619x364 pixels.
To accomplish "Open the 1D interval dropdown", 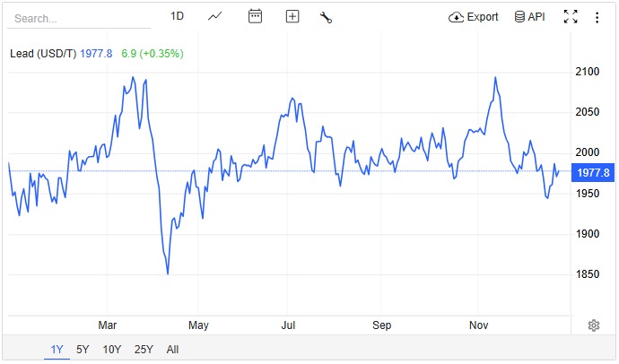I will (x=177, y=16).
